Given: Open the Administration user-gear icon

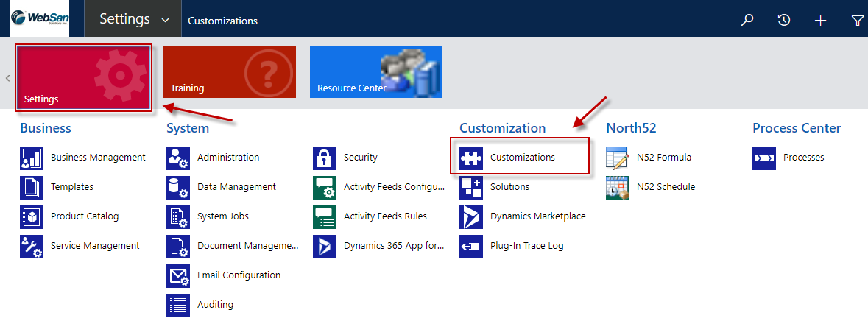Looking at the screenshot, I should [178, 158].
